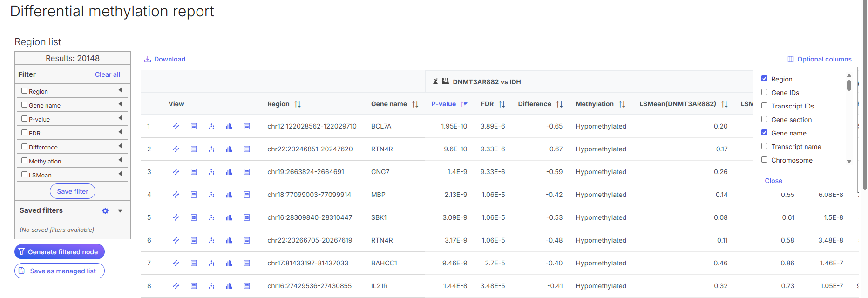This screenshot has height=298, width=868.
Task: Expand the Difference filter arrow
Action: coord(120,146)
